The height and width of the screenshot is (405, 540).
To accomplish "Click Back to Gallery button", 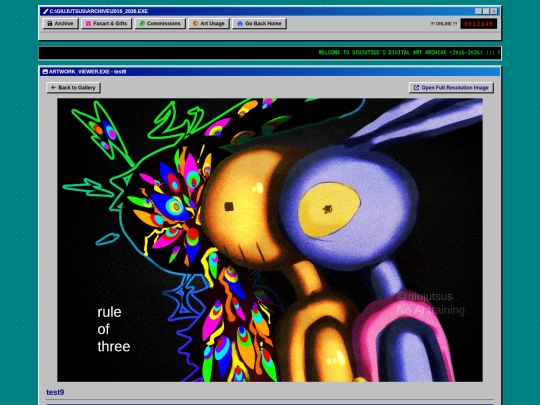I will (73, 87).
